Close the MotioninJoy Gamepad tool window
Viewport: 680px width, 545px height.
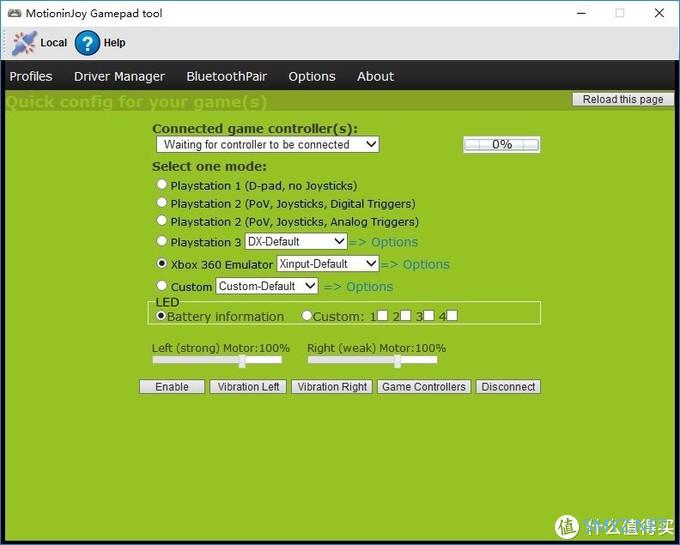point(659,13)
